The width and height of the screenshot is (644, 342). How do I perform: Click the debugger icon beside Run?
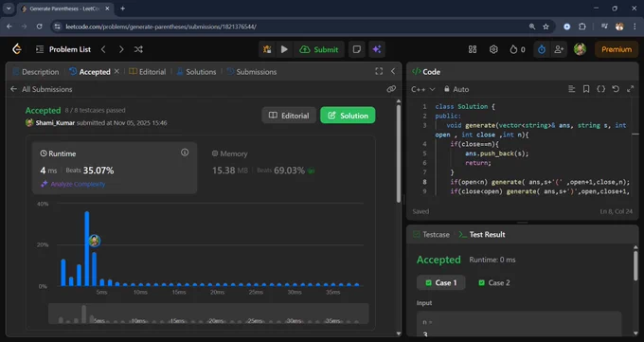(x=267, y=49)
